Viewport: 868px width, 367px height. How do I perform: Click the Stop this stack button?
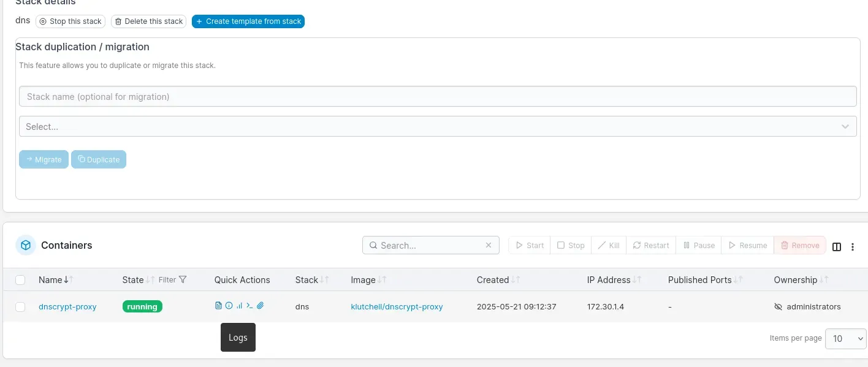click(70, 21)
